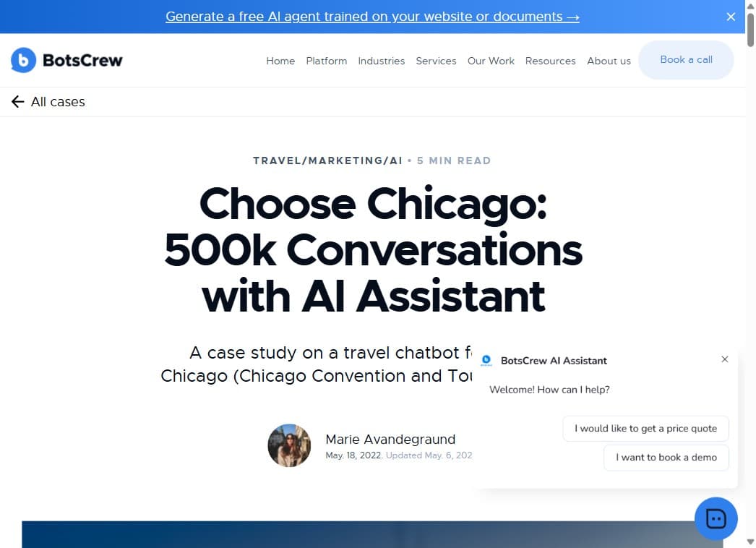Open the Industries menu

[x=381, y=61]
